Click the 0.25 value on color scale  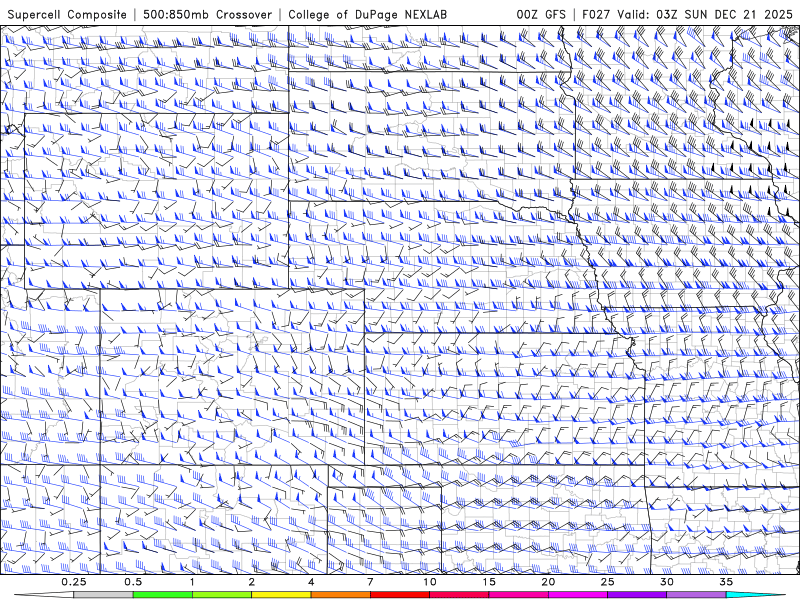(74, 582)
